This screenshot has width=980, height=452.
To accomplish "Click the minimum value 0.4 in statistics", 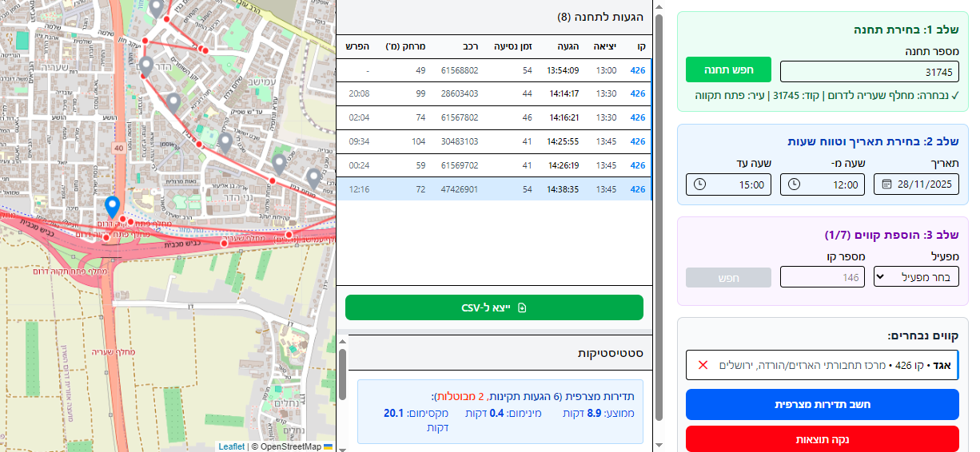I will point(496,413).
